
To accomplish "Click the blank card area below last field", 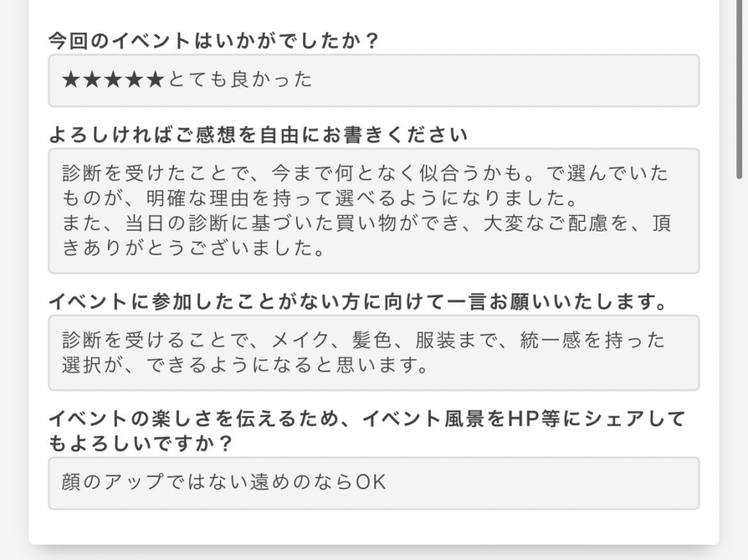I will pyautogui.click(x=373, y=527).
